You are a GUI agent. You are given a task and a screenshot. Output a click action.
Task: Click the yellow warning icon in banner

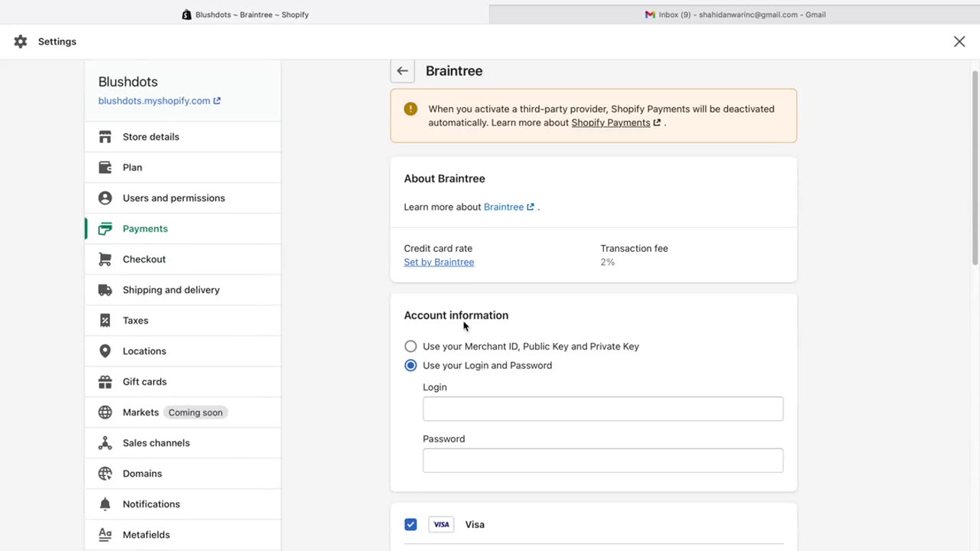point(410,109)
